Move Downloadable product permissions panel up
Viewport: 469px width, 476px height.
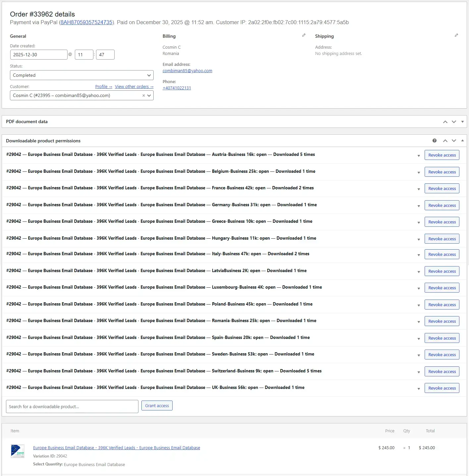[x=445, y=141]
